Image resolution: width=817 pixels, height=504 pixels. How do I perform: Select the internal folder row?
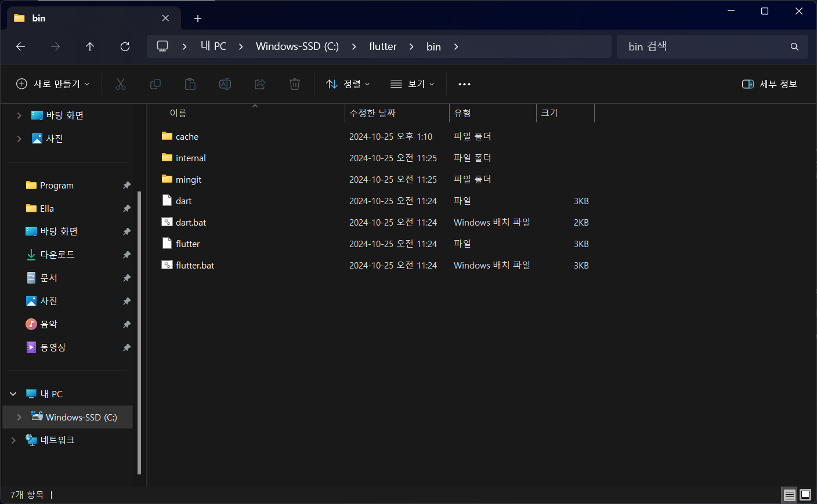[376, 158]
